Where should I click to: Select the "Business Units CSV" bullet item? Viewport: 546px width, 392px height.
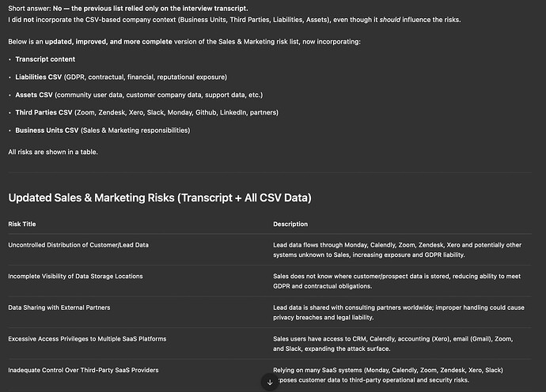tap(102, 130)
